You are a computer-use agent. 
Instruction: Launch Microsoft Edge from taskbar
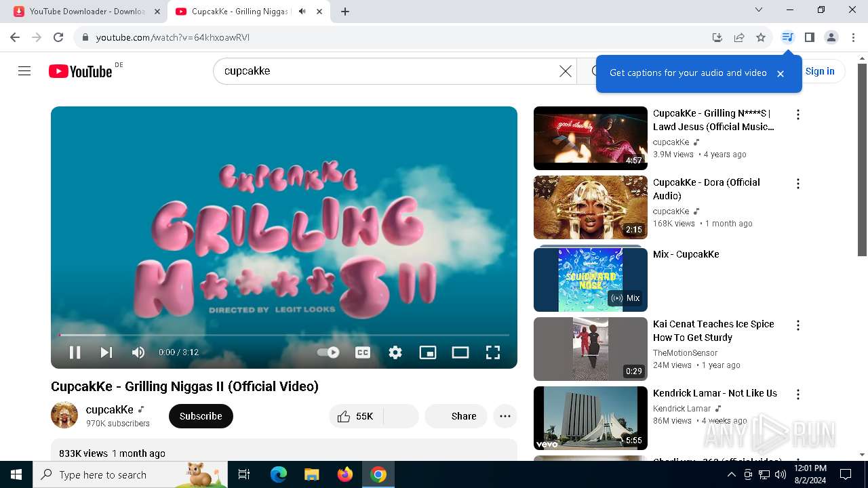(x=279, y=474)
